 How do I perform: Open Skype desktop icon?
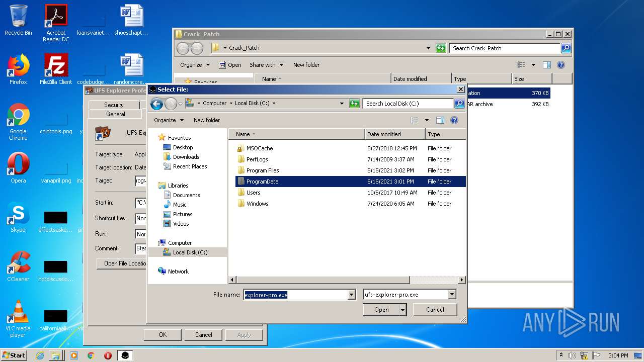18,218
